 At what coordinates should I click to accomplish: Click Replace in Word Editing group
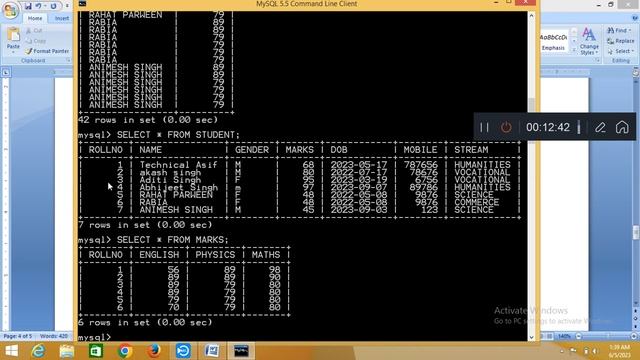tap(621, 41)
